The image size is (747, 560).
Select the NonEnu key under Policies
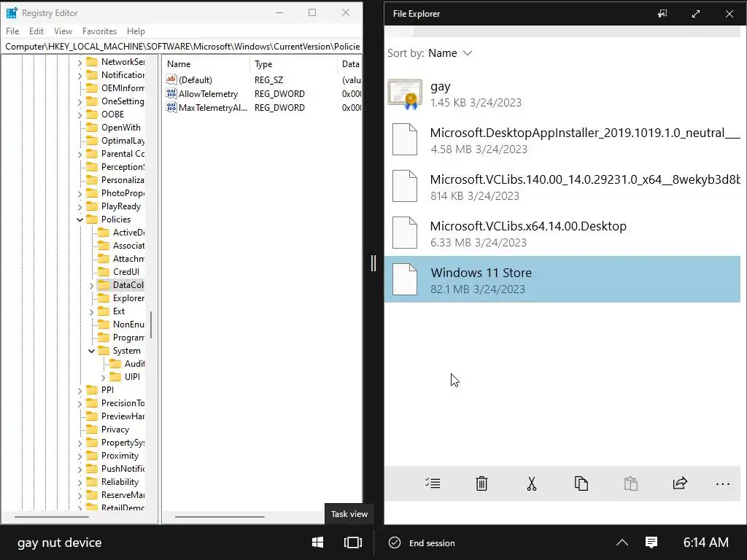point(128,324)
